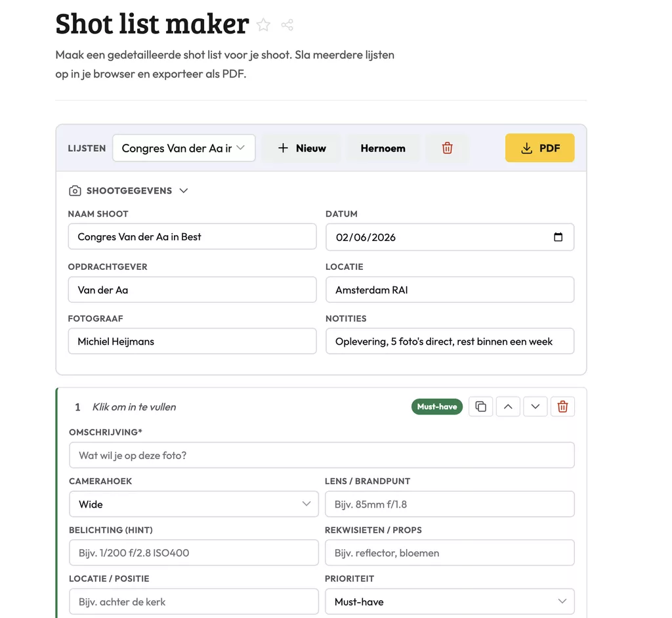The width and height of the screenshot is (672, 618).
Task: Edit the Fotograaf field Michiel Heijmans
Action: (192, 341)
